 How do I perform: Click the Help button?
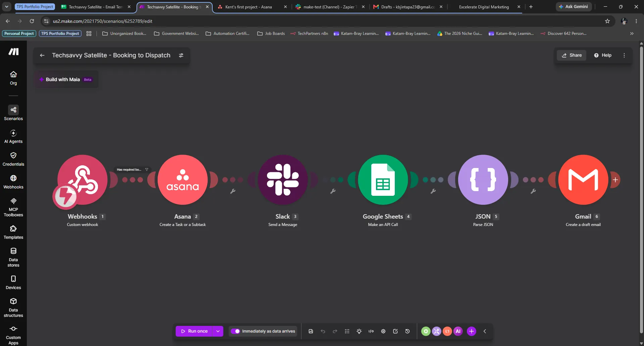pos(603,55)
